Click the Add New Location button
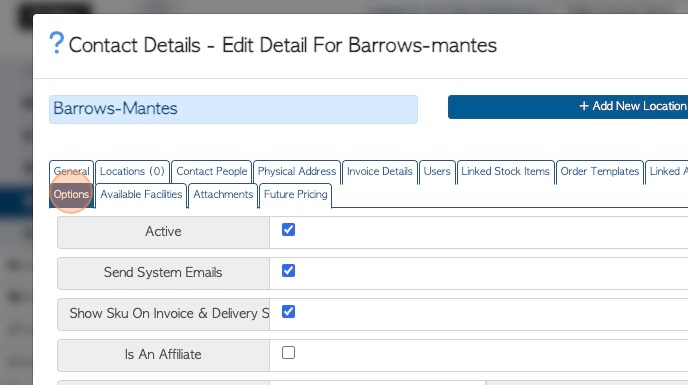Image resolution: width=688 pixels, height=385 pixels. click(x=568, y=107)
